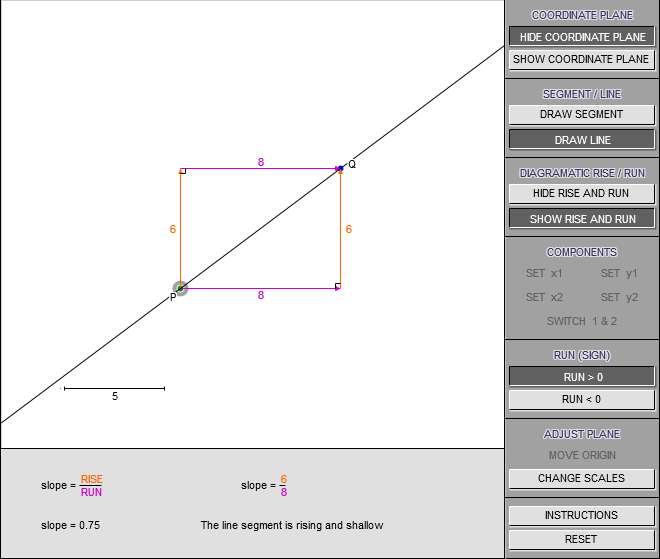Click SHOW RISE AND RUN

[582, 219]
